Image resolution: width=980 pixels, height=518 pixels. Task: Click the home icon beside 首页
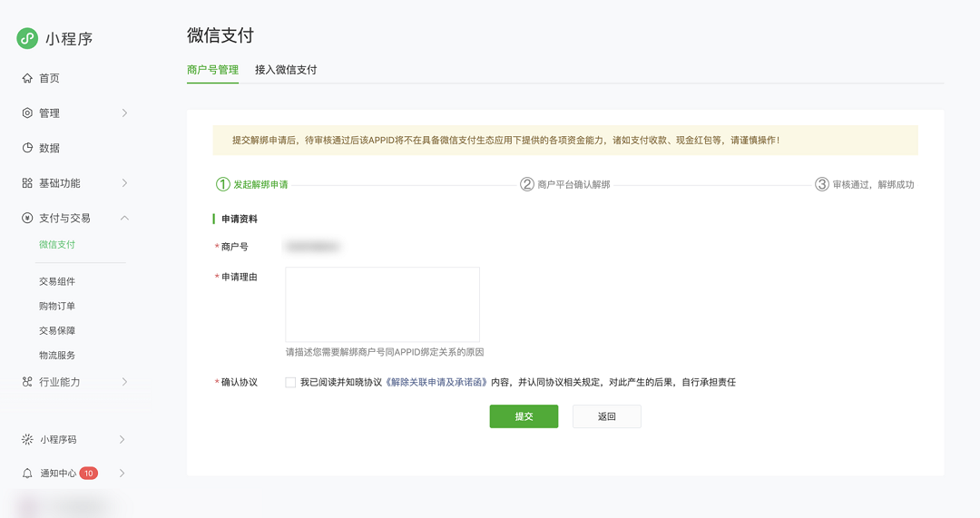[27, 78]
